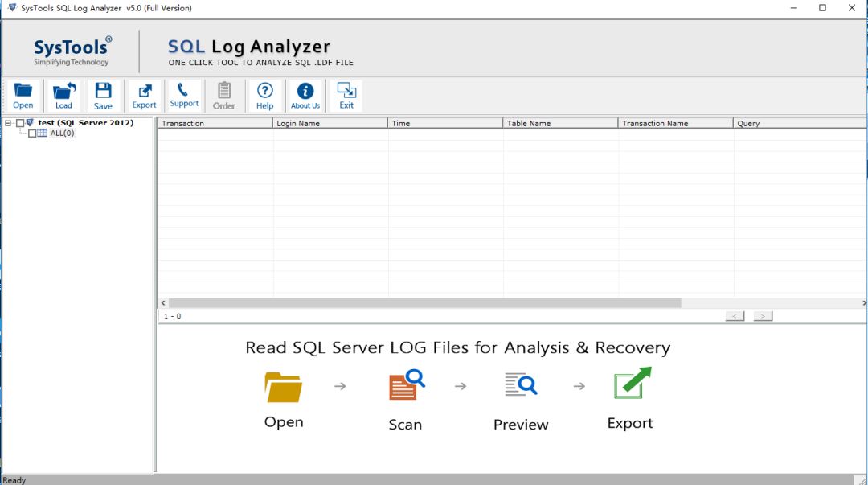Click the Export step green arrow graphic
This screenshot has height=485, width=868.
[633, 383]
